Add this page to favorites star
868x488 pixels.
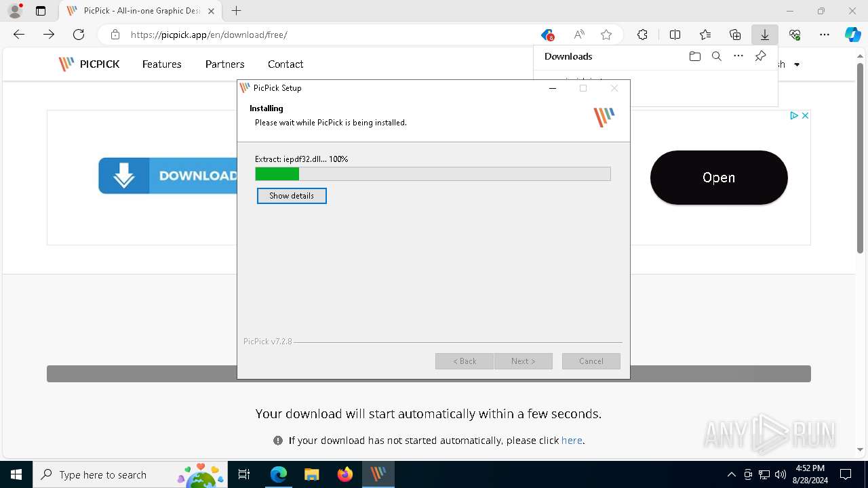pyautogui.click(x=606, y=35)
